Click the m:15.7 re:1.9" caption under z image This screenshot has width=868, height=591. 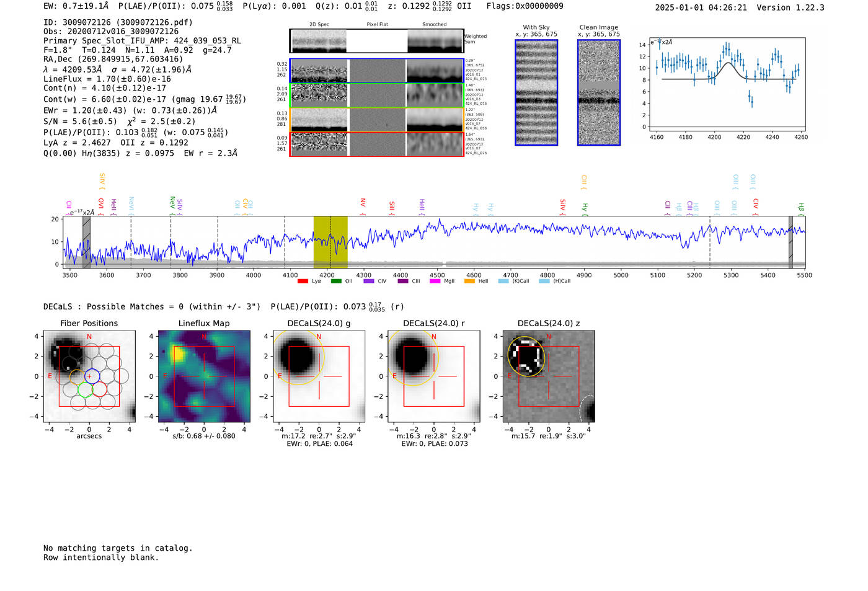click(x=549, y=436)
